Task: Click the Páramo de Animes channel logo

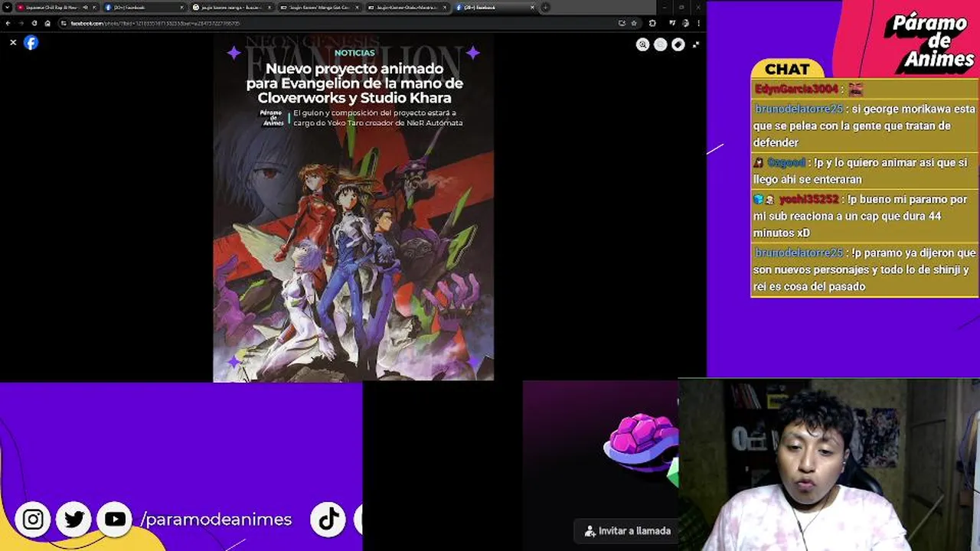Action: (929, 41)
